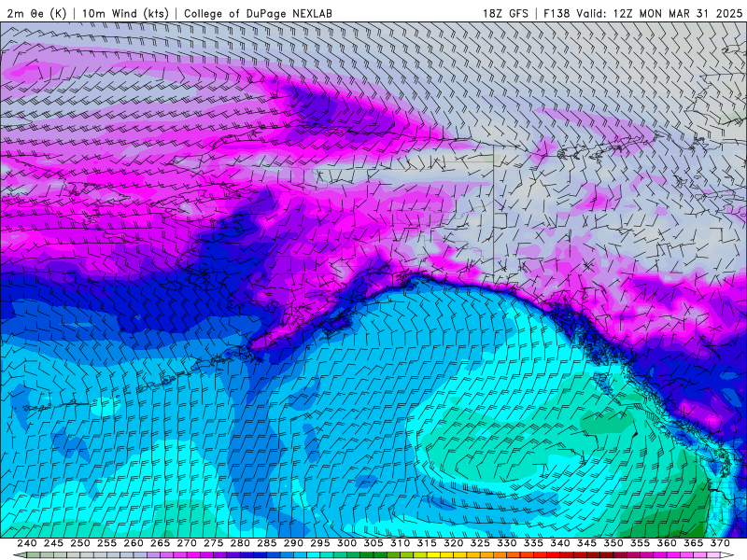The image size is (747, 560).
Task: Click the 330 value on the color scale
Action: point(507,543)
